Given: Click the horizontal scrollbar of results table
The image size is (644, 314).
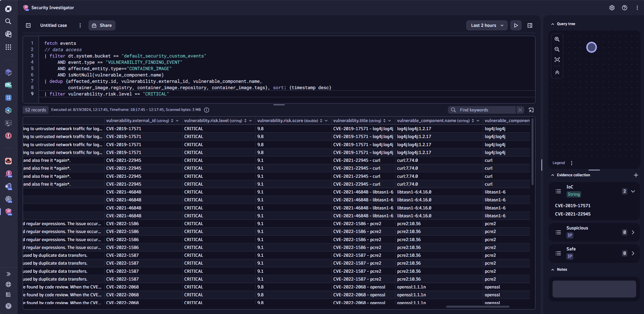Looking at the screenshot, I should pyautogui.click(x=478, y=307).
